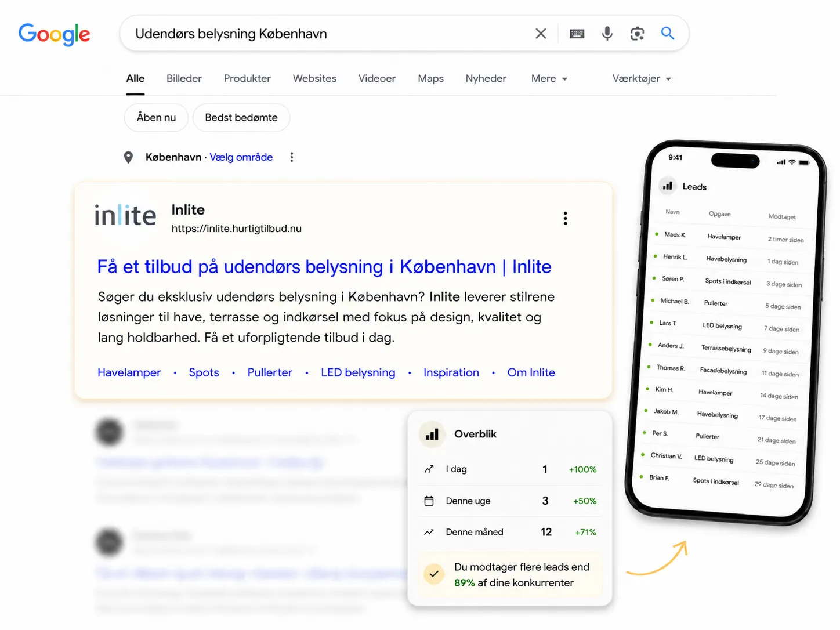840x630 pixels.
Task: Click the second blurred result's round favicon
Action: click(109, 542)
